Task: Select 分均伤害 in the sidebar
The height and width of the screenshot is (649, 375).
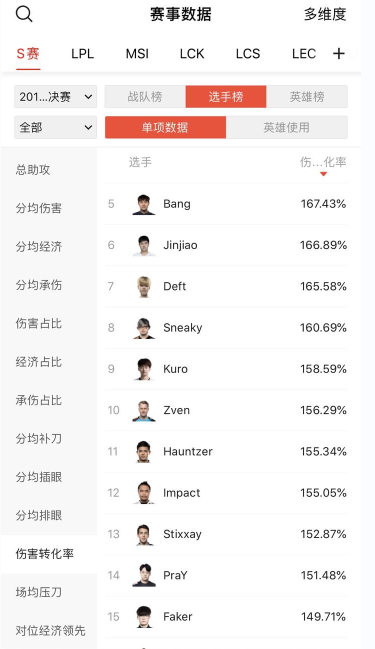Action: click(x=39, y=208)
